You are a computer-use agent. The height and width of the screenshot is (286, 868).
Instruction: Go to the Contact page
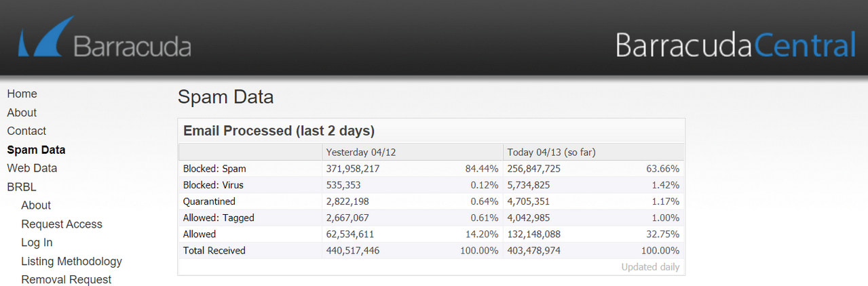click(26, 131)
